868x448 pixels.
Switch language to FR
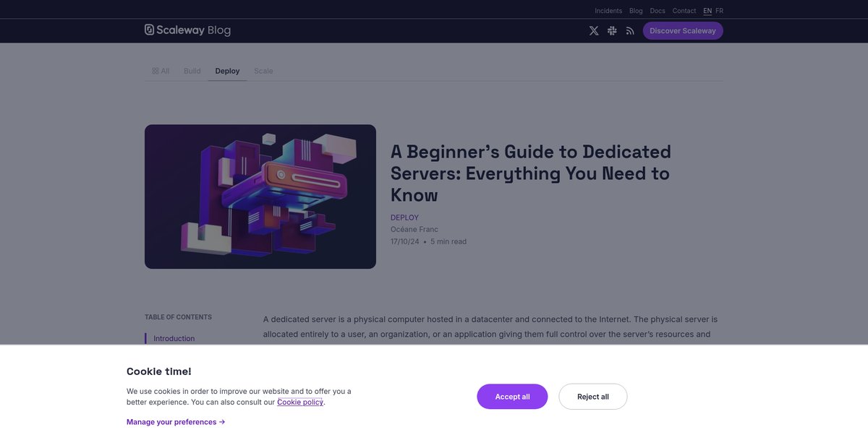[x=720, y=11]
